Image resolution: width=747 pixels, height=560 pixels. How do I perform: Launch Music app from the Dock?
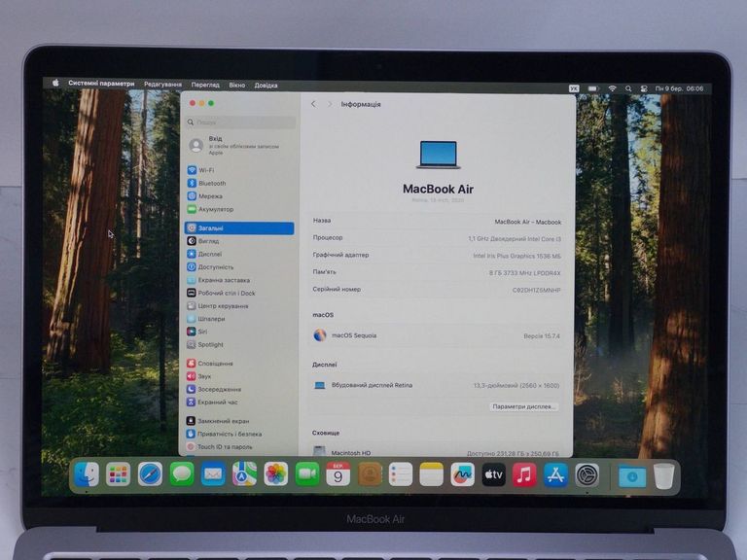coord(524,474)
